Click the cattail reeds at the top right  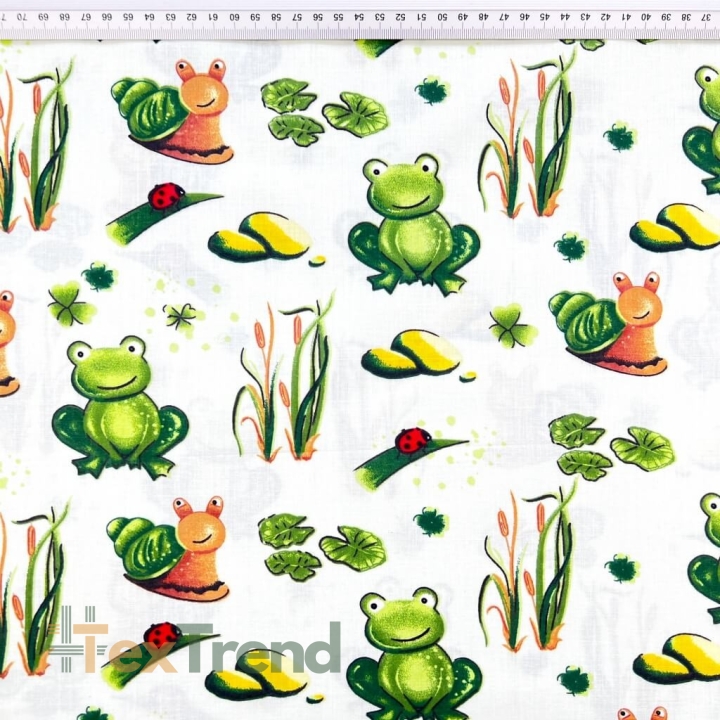click(528, 135)
